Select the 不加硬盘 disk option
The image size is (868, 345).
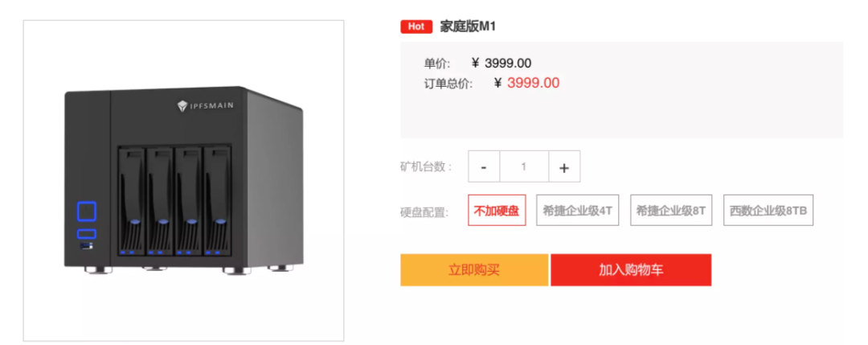point(497,210)
